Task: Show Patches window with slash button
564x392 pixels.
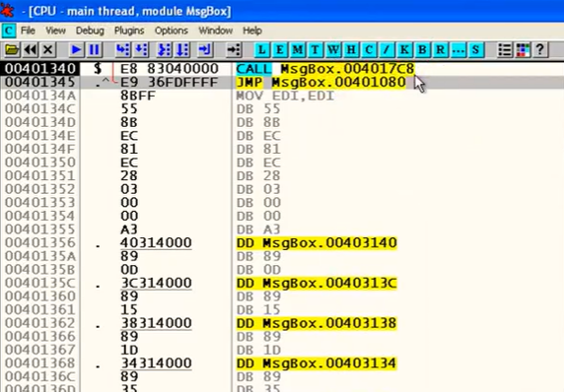Action: click(387, 49)
